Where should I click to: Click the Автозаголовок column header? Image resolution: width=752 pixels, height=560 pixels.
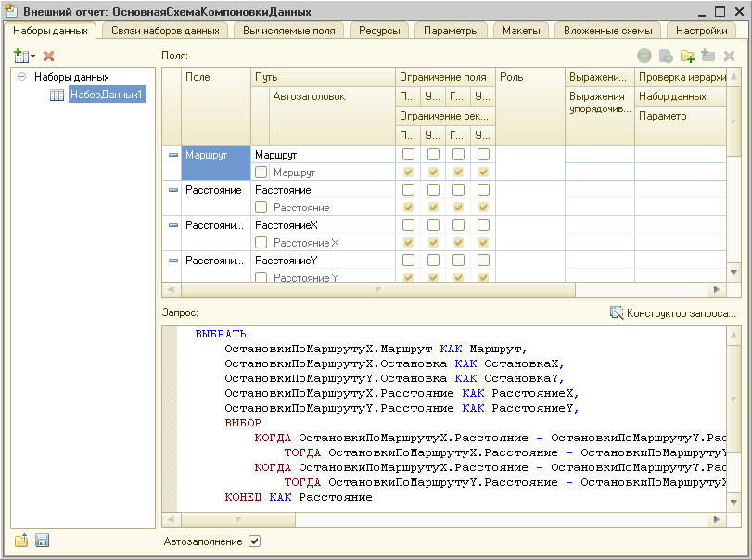point(332,116)
